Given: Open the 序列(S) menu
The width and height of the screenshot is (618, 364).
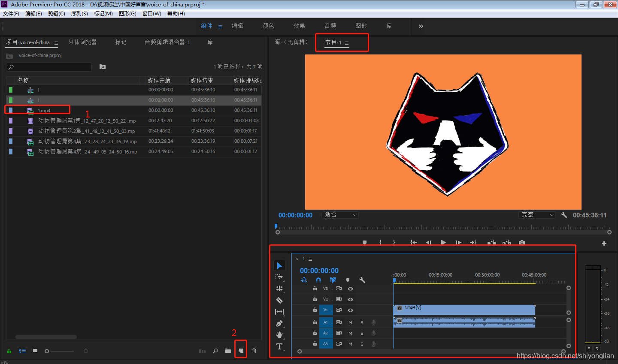Looking at the screenshot, I should point(79,14).
